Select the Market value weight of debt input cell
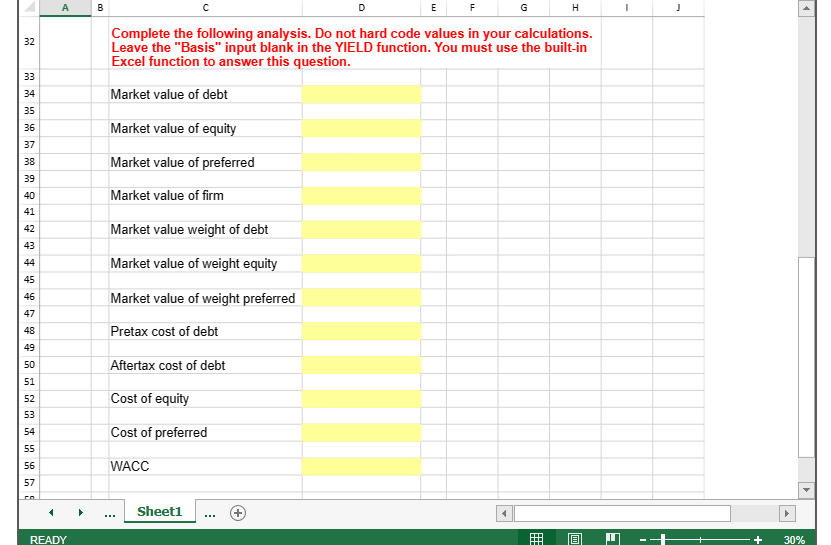The height and width of the screenshot is (545, 831). (x=361, y=230)
